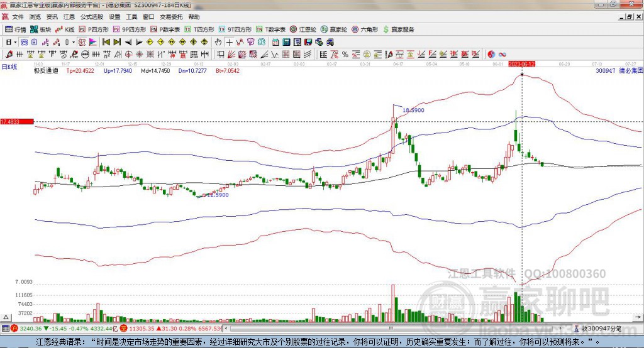Launch the 江恩轮 Gann wheel
The width and height of the screenshot is (644, 348).
pyautogui.click(x=303, y=30)
